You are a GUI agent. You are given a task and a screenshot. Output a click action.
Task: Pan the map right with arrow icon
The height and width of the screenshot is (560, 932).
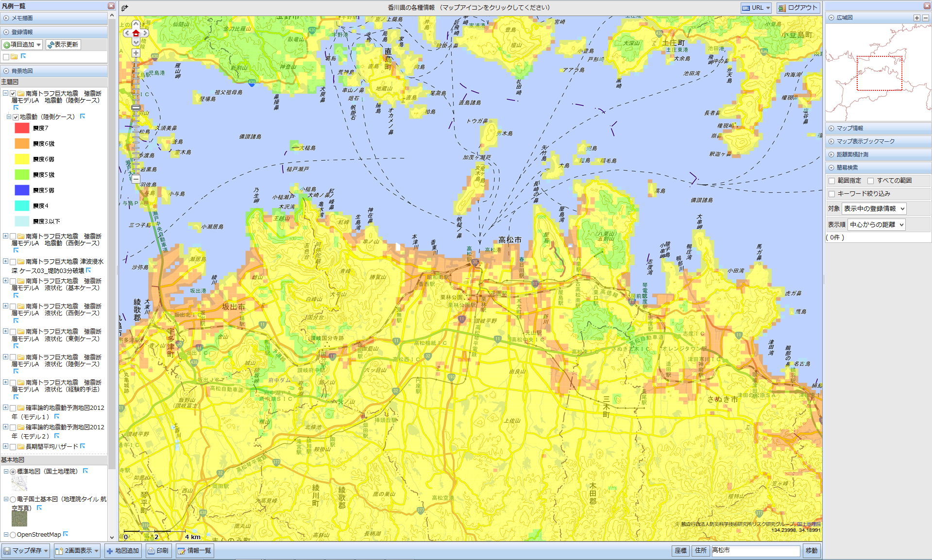coord(145,34)
